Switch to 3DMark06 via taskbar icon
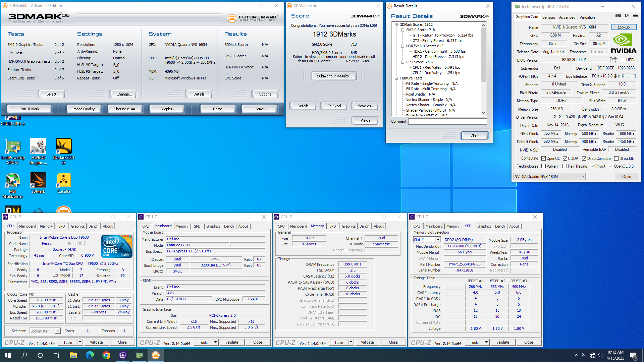Image resolution: width=644 pixels, height=362 pixels. click(x=155, y=355)
